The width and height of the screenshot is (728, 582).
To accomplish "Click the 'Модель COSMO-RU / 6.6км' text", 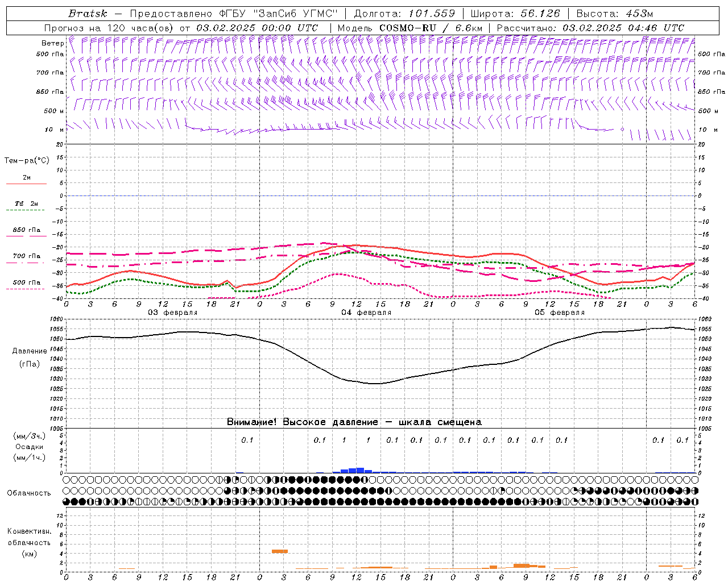I will point(410,28).
